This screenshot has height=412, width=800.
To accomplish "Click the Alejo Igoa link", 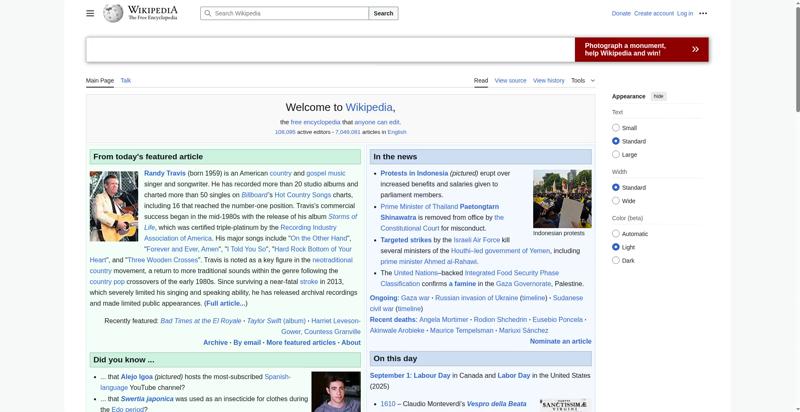I will [x=136, y=377].
